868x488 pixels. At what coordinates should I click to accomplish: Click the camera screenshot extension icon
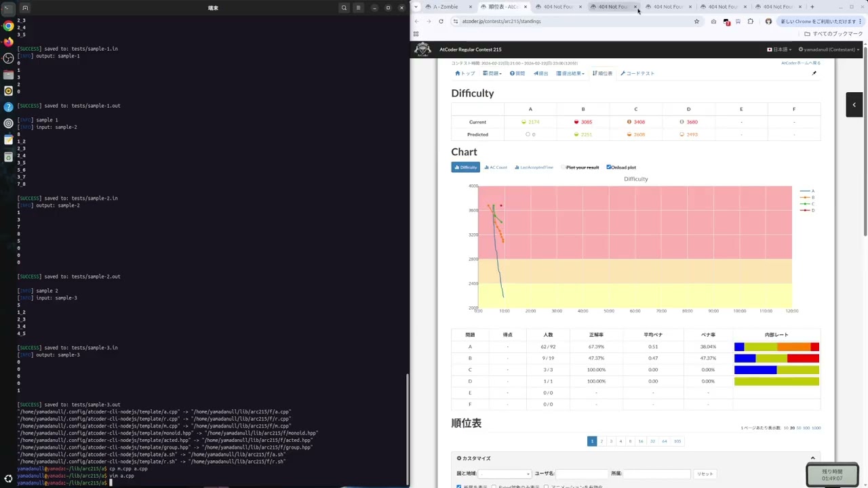point(713,21)
